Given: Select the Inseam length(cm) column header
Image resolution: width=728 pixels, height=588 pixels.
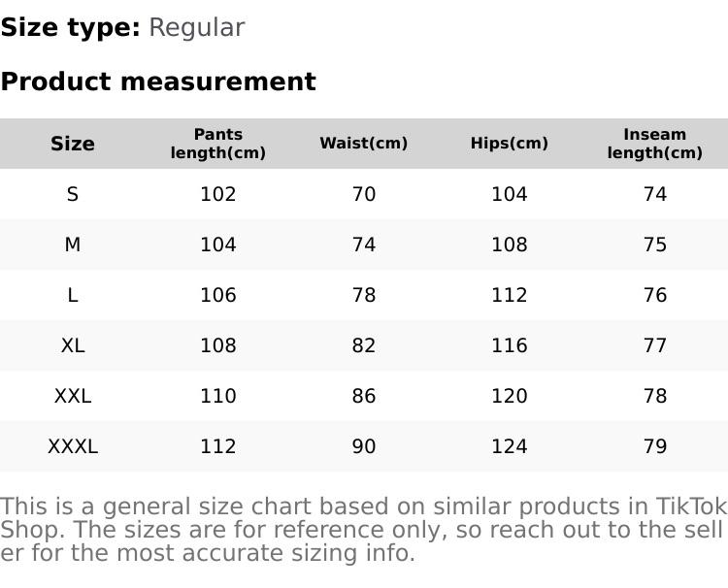Looking at the screenshot, I should pyautogui.click(x=655, y=144).
